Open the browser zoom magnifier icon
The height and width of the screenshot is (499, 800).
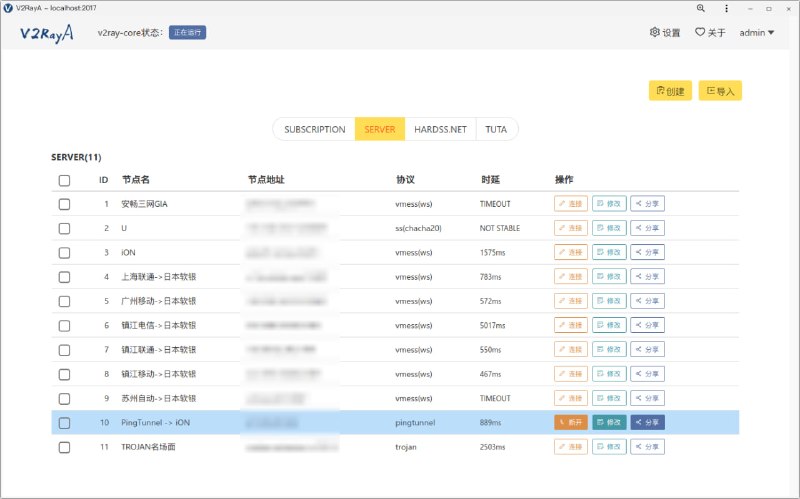pos(701,8)
